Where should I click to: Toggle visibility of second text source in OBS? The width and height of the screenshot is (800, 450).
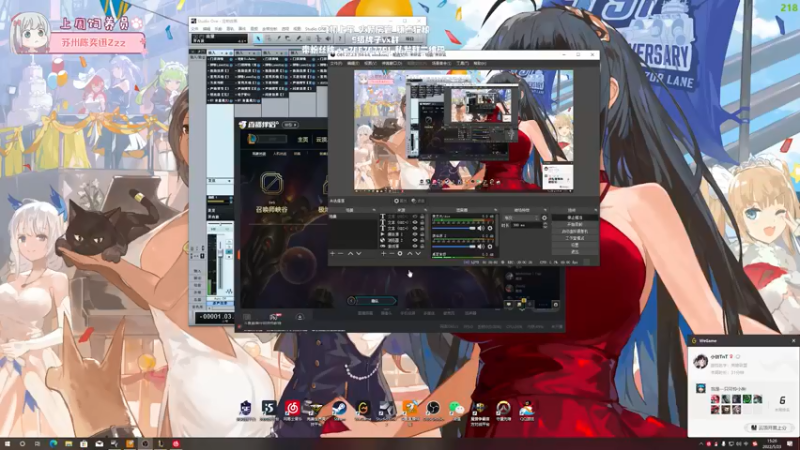[x=415, y=222]
